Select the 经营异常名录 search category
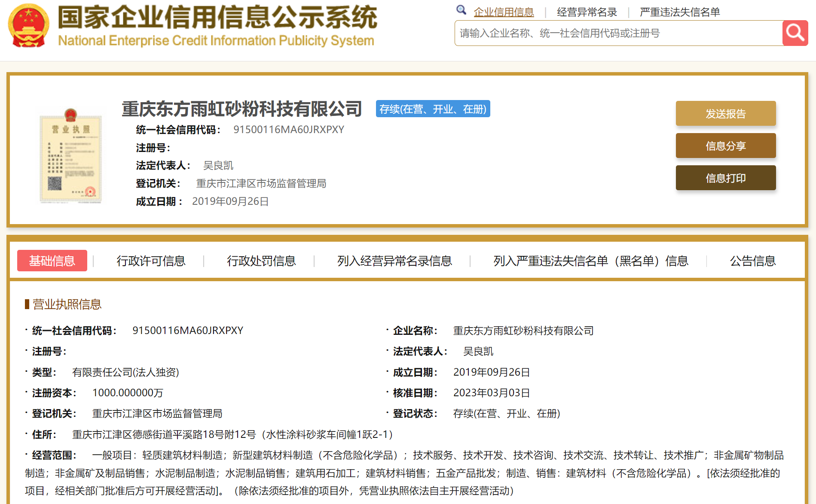This screenshot has height=504, width=816. [x=587, y=12]
